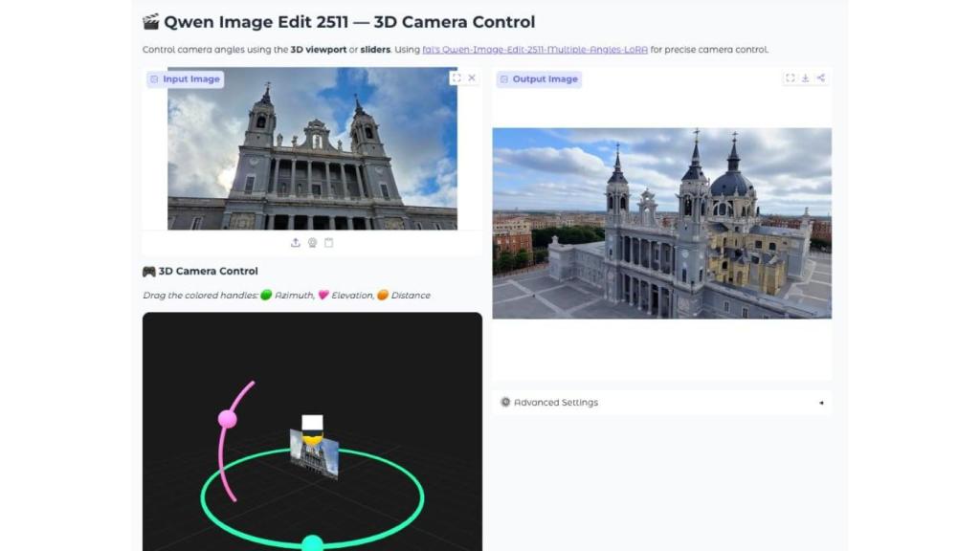
Task: Remove the input image with the X icon
Action: coord(472,78)
